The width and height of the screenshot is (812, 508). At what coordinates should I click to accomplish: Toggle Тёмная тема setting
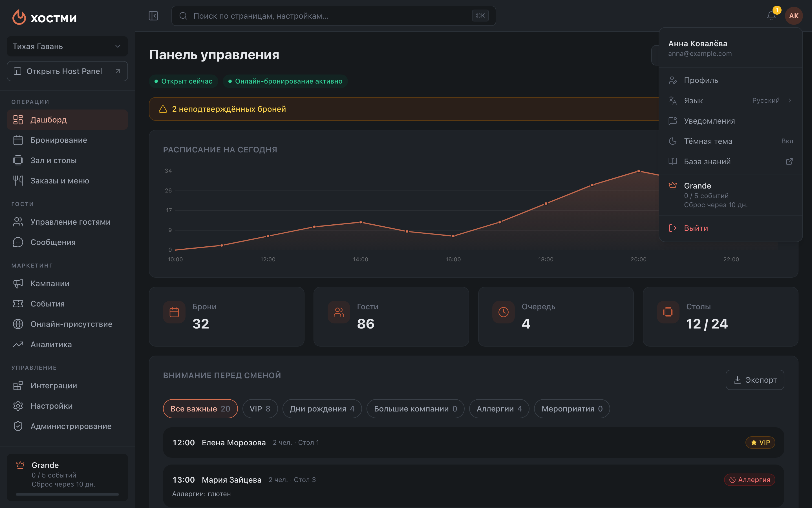(731, 141)
